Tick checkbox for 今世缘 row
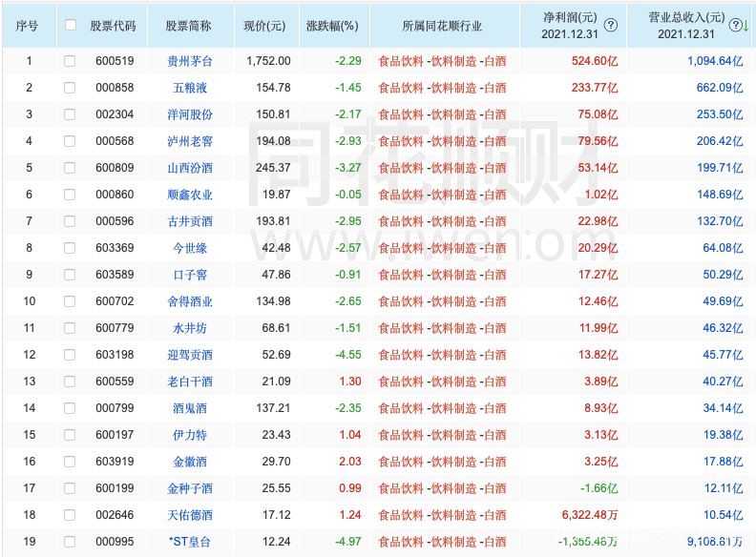Viewport: 756px width, 557px height. click(70, 248)
